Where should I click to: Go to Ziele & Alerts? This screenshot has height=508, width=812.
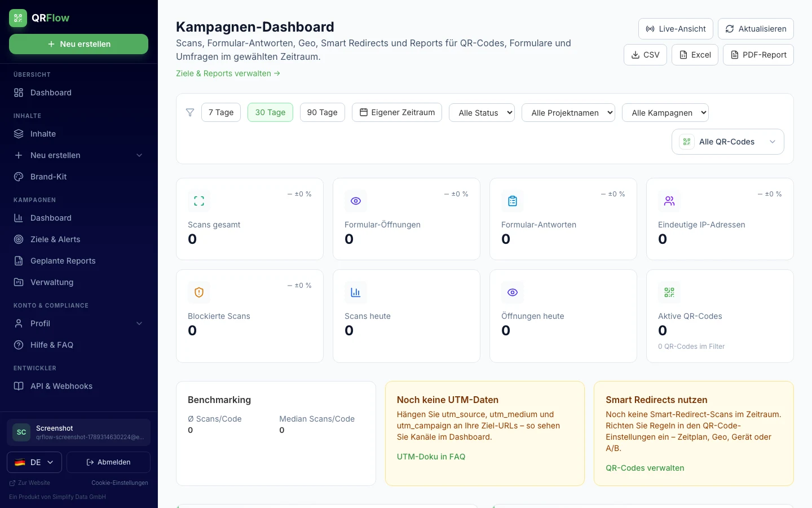click(78, 239)
